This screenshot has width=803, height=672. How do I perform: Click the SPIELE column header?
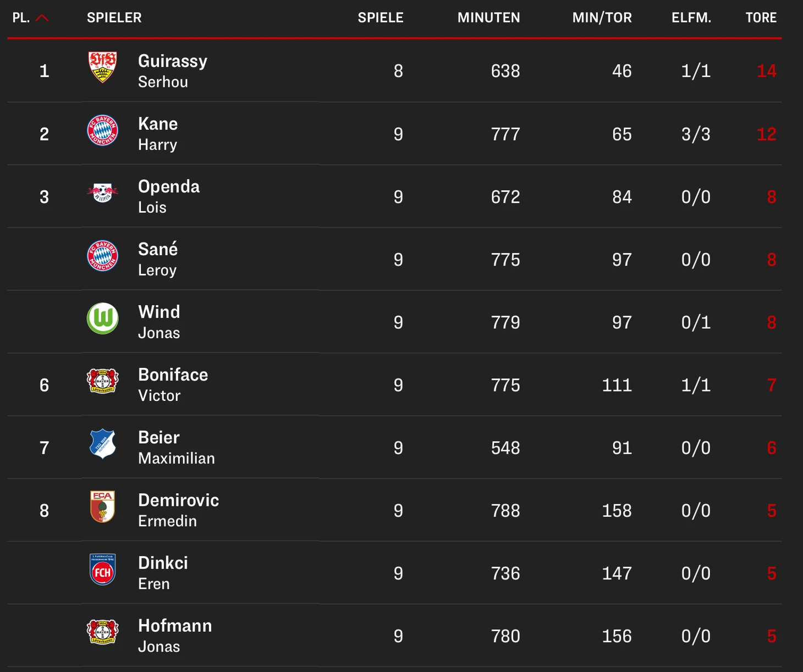(381, 18)
